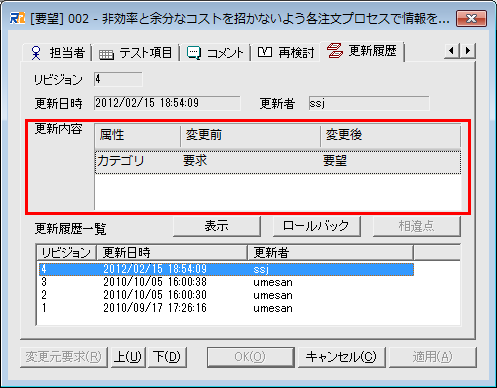Click the リビジョン field showing 4
This screenshot has width=497, height=388.
point(118,79)
